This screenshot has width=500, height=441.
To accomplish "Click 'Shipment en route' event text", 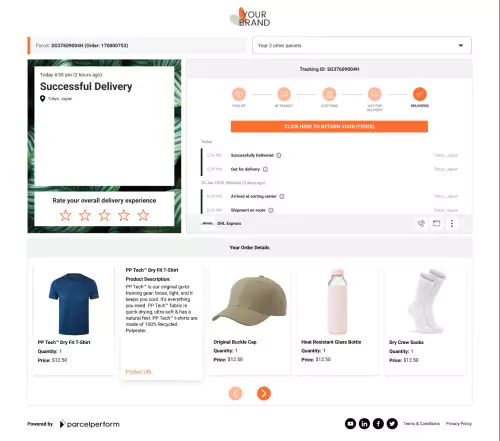I will pos(248,210).
